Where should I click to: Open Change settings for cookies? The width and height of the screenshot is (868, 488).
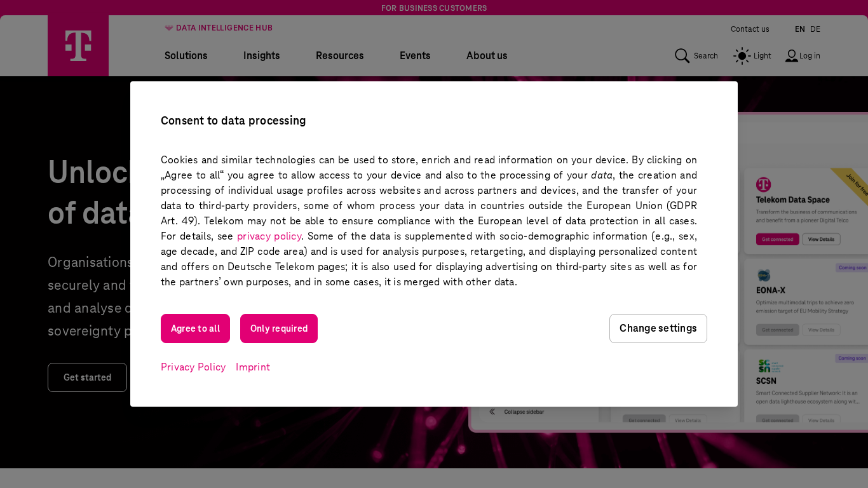click(x=658, y=329)
